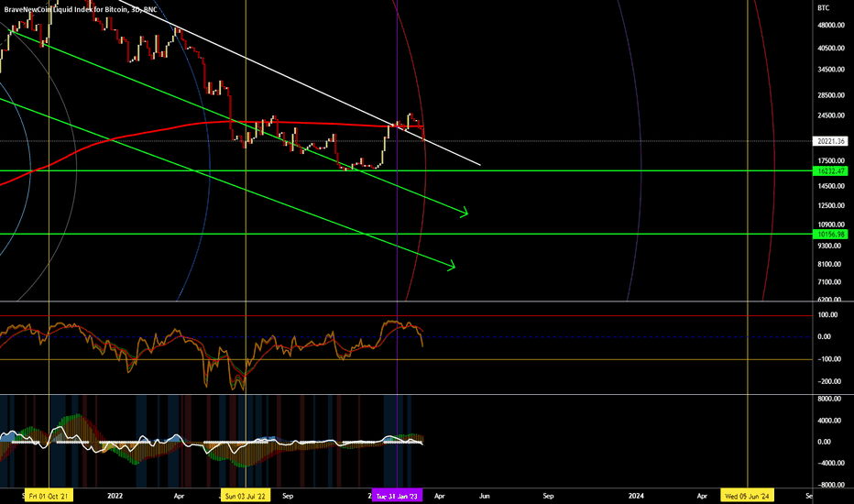Select the purple Tue 31 Jan '23 date marker

pyautogui.click(x=397, y=496)
